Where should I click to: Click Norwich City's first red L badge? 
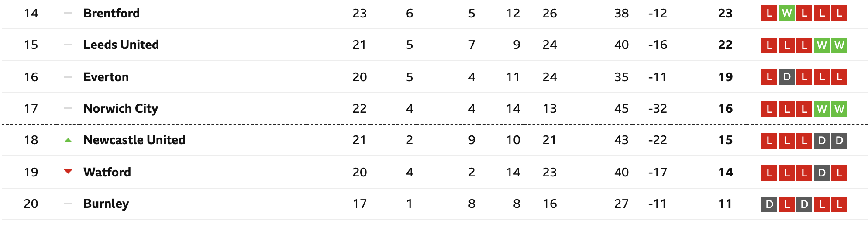coord(769,109)
